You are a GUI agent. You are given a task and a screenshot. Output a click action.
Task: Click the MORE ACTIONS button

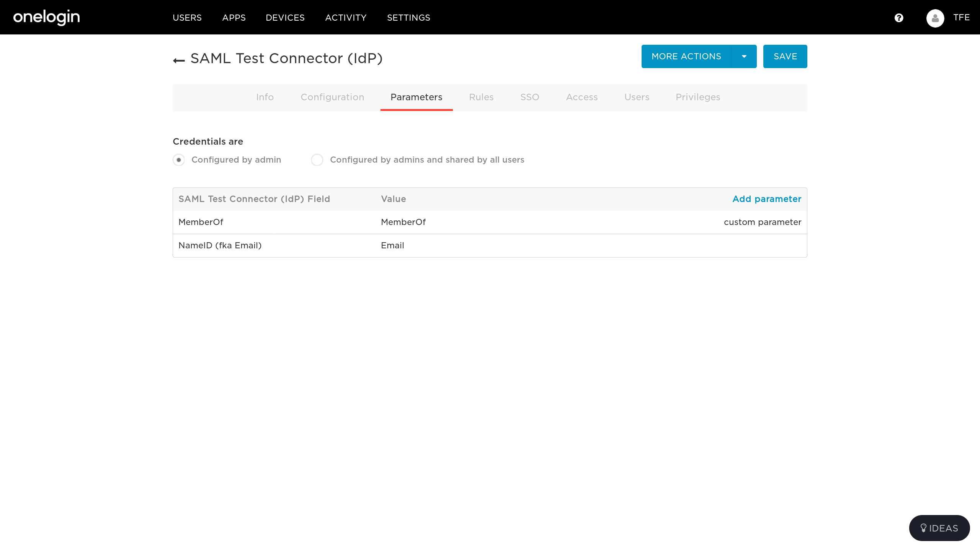686,57
